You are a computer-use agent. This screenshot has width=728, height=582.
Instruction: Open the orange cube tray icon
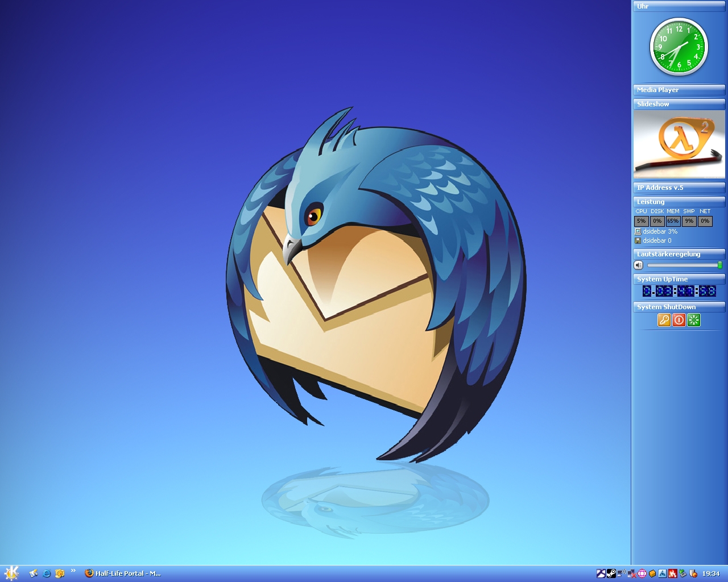tap(652, 573)
